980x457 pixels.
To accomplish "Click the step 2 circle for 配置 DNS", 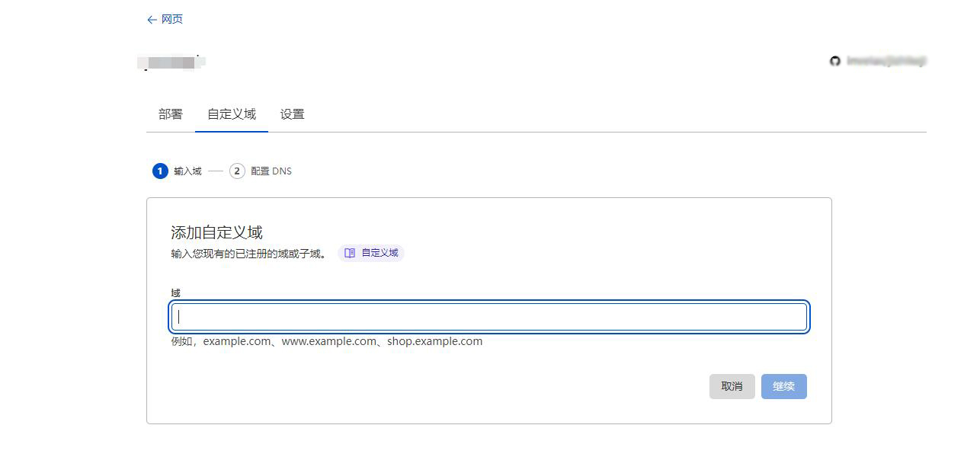I will 237,171.
